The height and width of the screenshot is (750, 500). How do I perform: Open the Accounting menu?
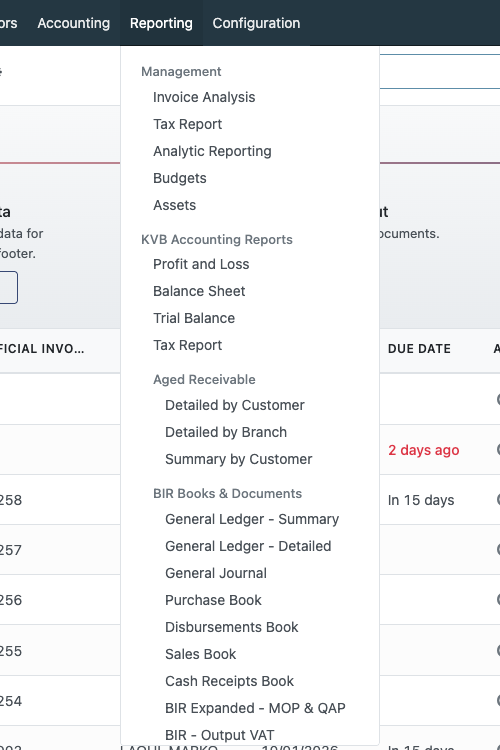click(74, 23)
